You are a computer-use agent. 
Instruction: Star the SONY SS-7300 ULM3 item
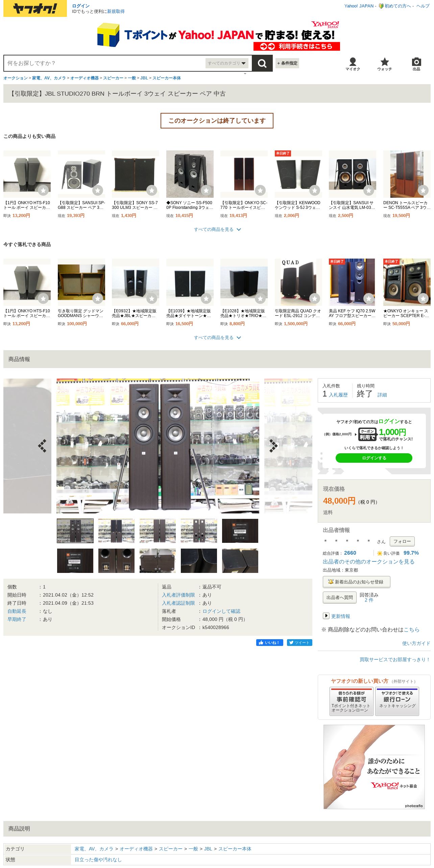[x=152, y=191]
